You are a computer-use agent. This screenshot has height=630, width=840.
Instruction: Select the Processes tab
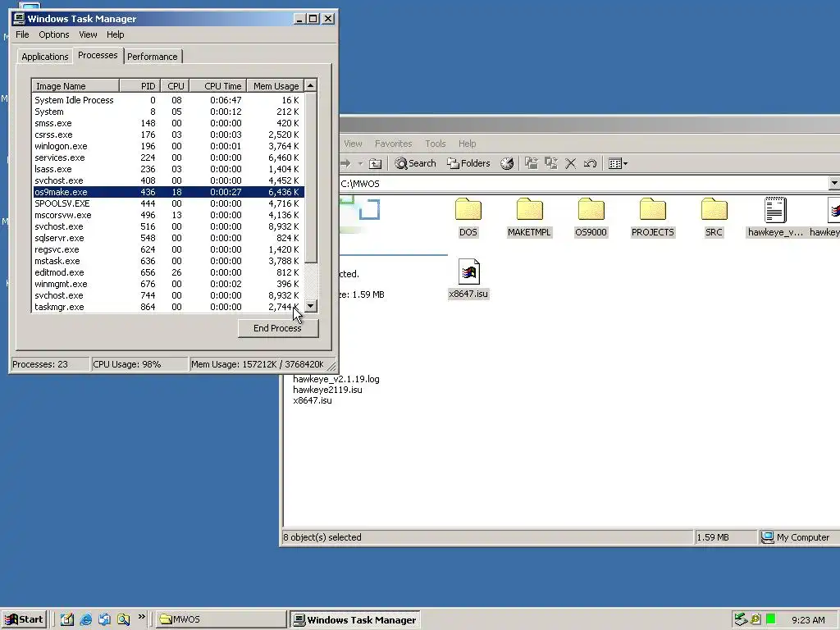tap(98, 55)
